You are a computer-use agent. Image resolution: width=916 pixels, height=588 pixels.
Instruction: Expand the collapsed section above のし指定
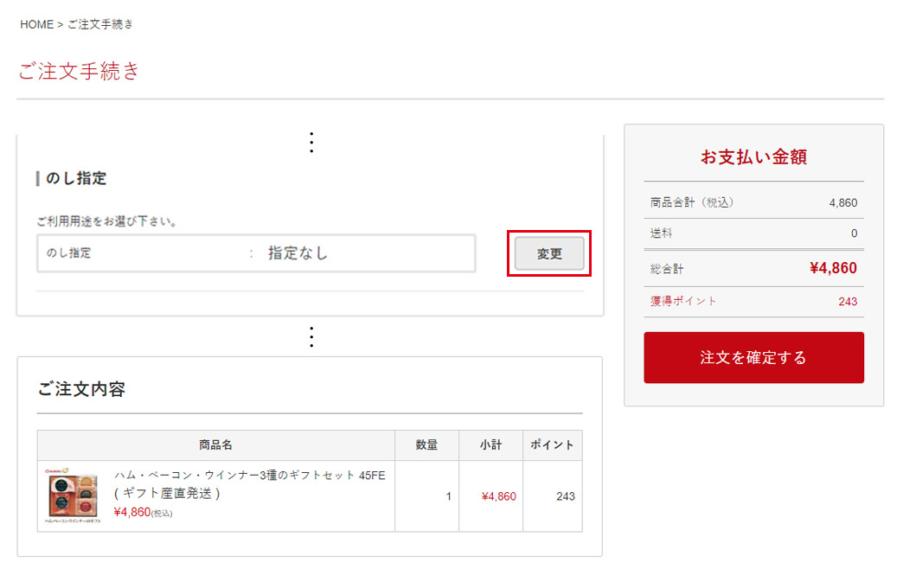pos(311,141)
